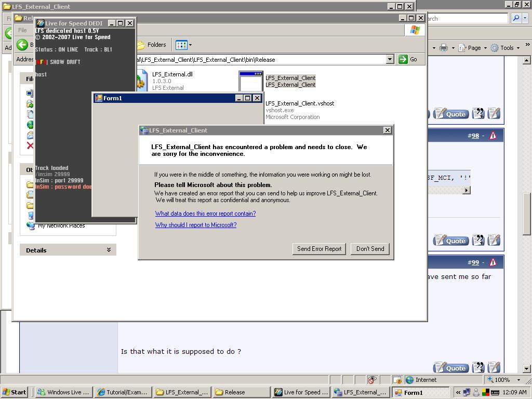532x399 pixels.
Task: Click the browser scrollbar up arrow
Action: 527,60
